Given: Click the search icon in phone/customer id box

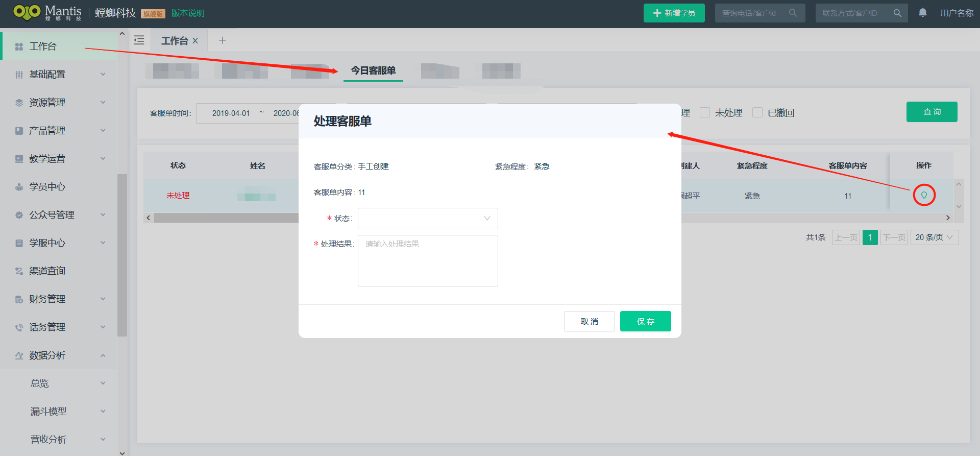Looking at the screenshot, I should pyautogui.click(x=793, y=13).
